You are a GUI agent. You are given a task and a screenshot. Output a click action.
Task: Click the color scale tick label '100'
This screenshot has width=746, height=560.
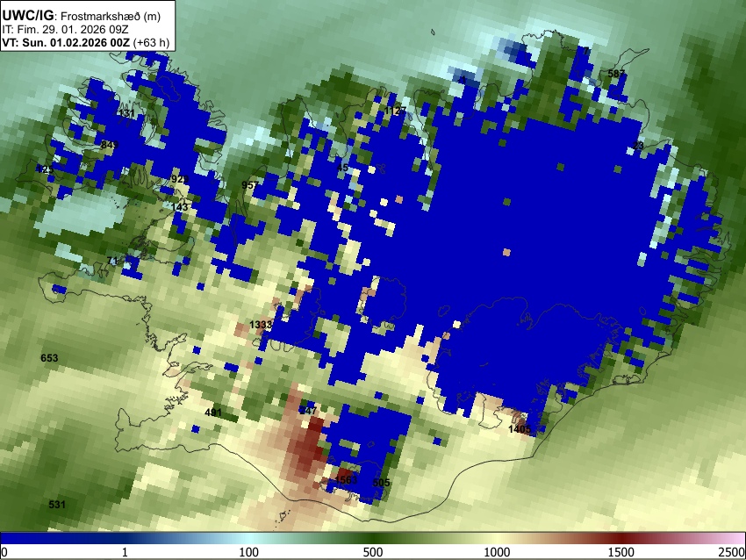(249, 552)
